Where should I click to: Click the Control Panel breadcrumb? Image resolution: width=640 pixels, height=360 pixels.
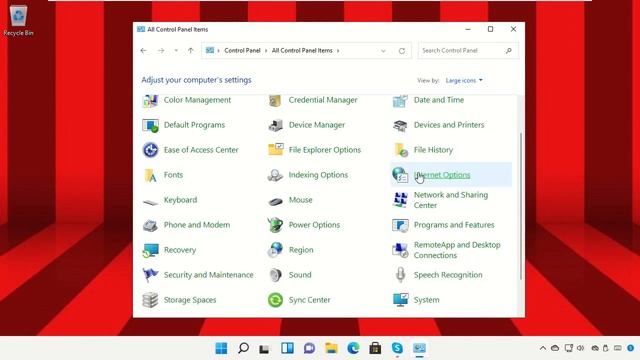(x=242, y=51)
